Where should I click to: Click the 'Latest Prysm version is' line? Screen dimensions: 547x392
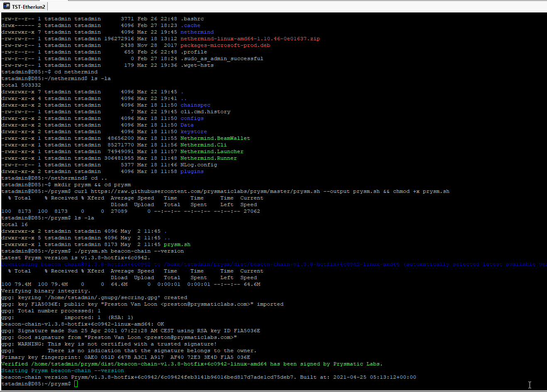pyautogui.click(x=76, y=258)
